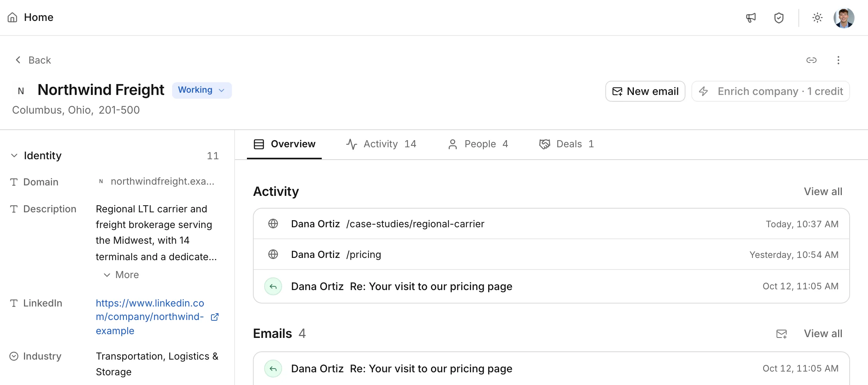Open the /case-studies/regional-carrier activity row
The height and width of the screenshot is (385, 868).
[551, 224]
